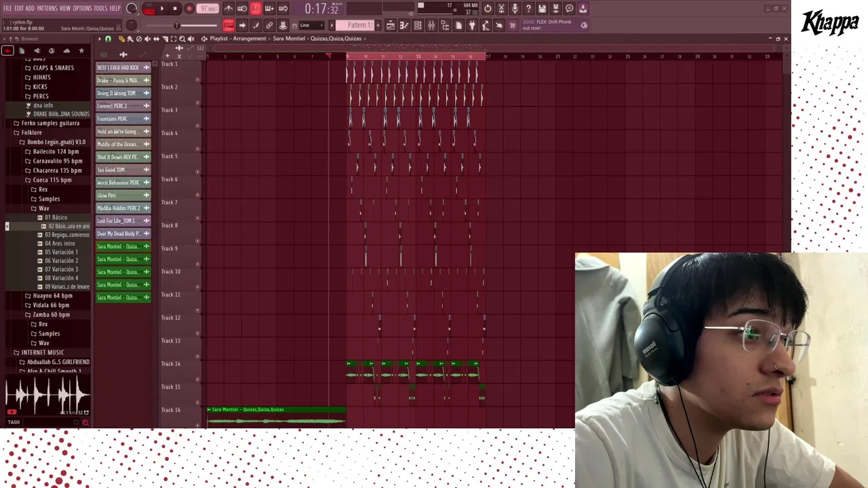This screenshot has width=868, height=488.
Task: Open the HELP menu
Action: (x=115, y=8)
